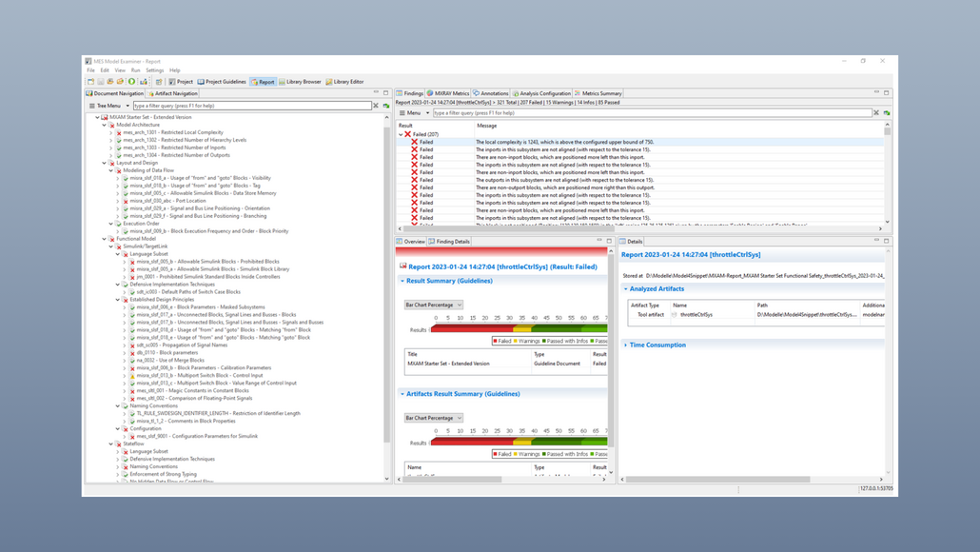Click the new project toolbar icon
The height and width of the screenshot is (552, 980).
click(x=90, y=82)
